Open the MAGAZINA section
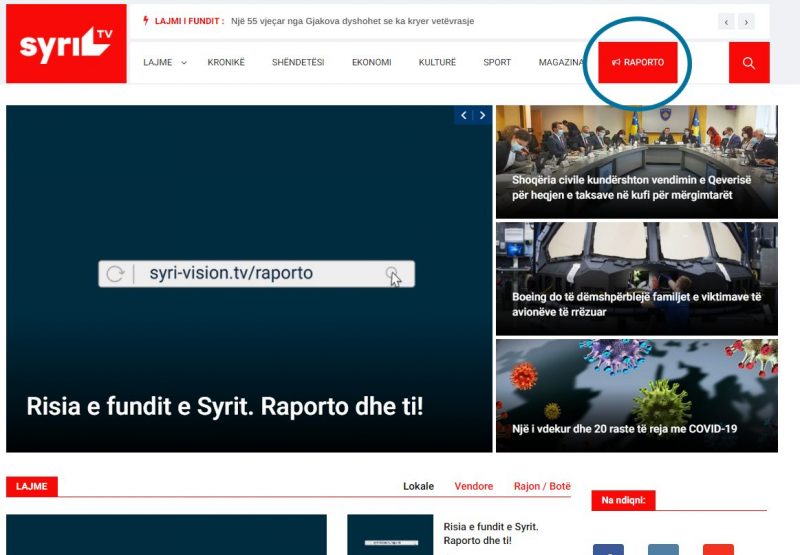Image resolution: width=800 pixels, height=555 pixels. (561, 62)
